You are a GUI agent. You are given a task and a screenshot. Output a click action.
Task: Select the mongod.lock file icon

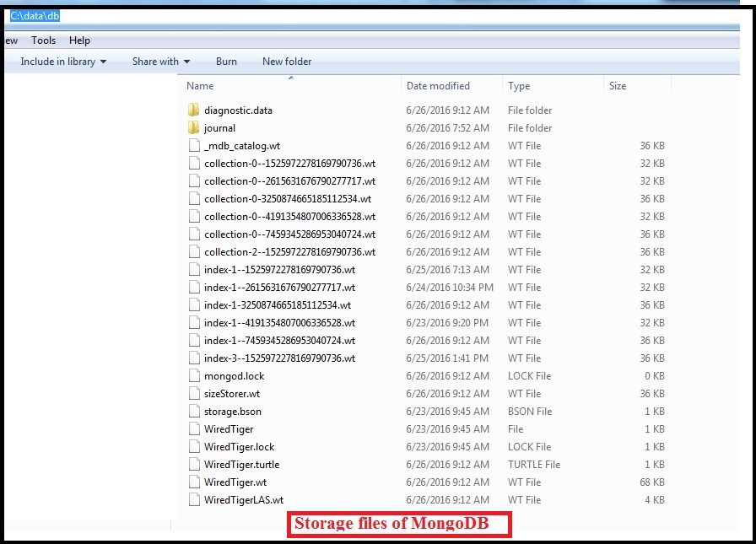tap(194, 376)
